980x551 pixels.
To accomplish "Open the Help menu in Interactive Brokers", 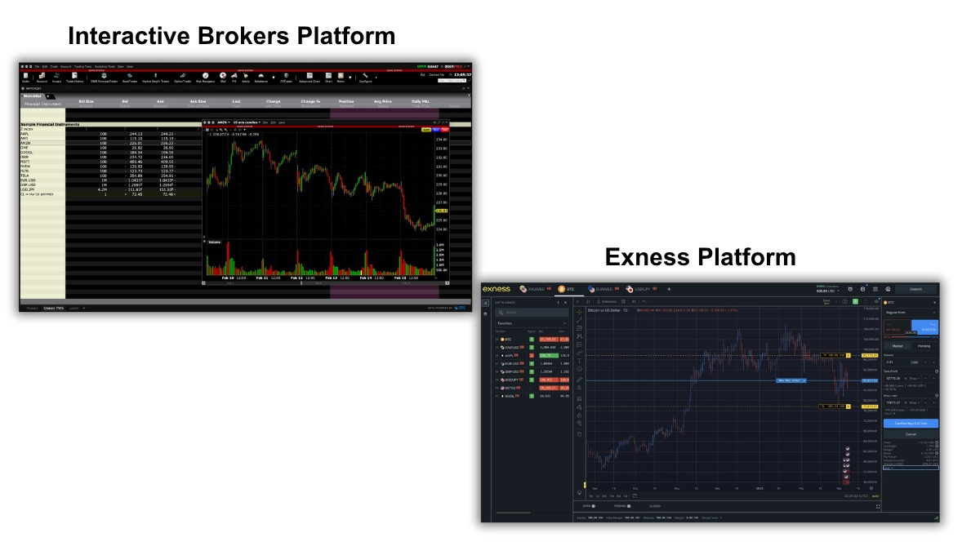I will click(130, 66).
